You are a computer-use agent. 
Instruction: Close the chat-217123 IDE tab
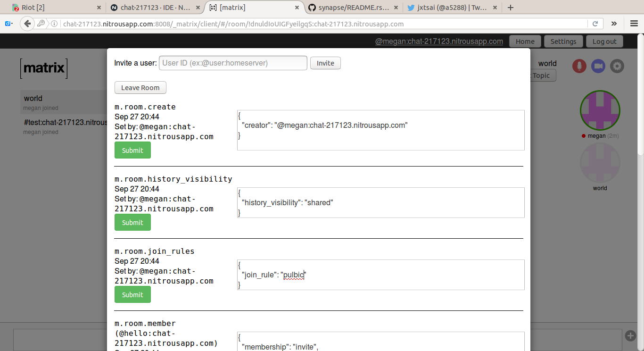[198, 8]
